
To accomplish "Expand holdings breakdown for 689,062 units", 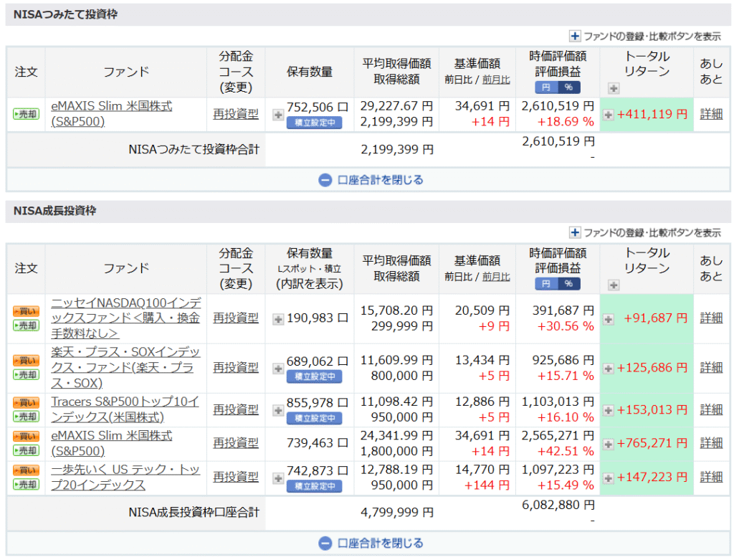I will [278, 369].
